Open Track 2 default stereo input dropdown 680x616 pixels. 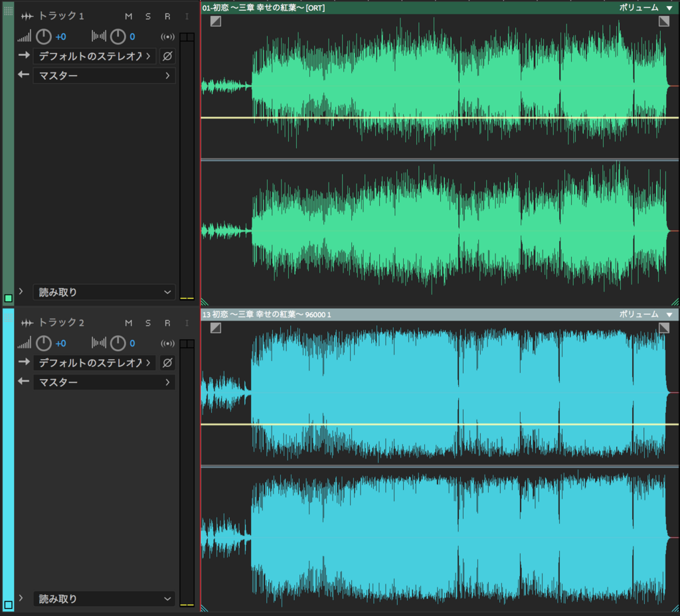[94, 363]
